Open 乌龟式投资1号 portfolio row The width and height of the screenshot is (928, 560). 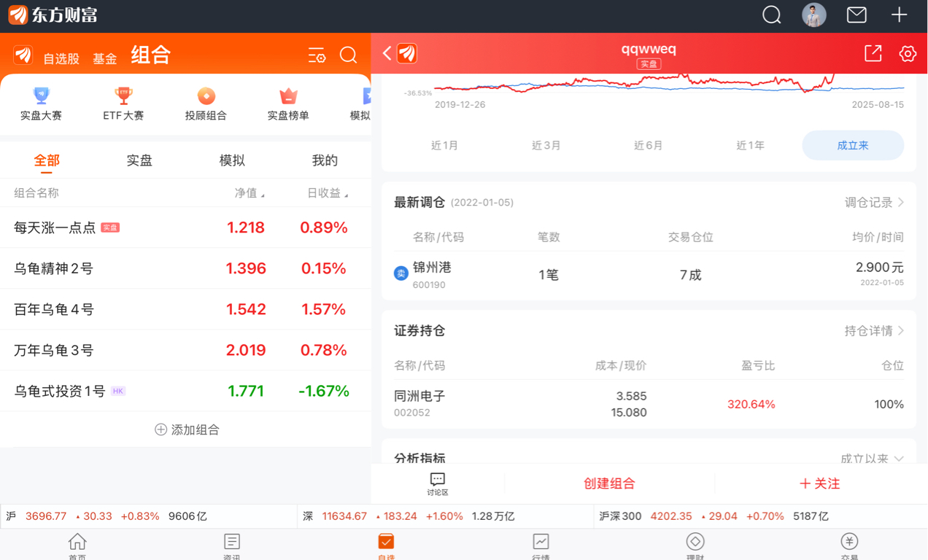185,391
